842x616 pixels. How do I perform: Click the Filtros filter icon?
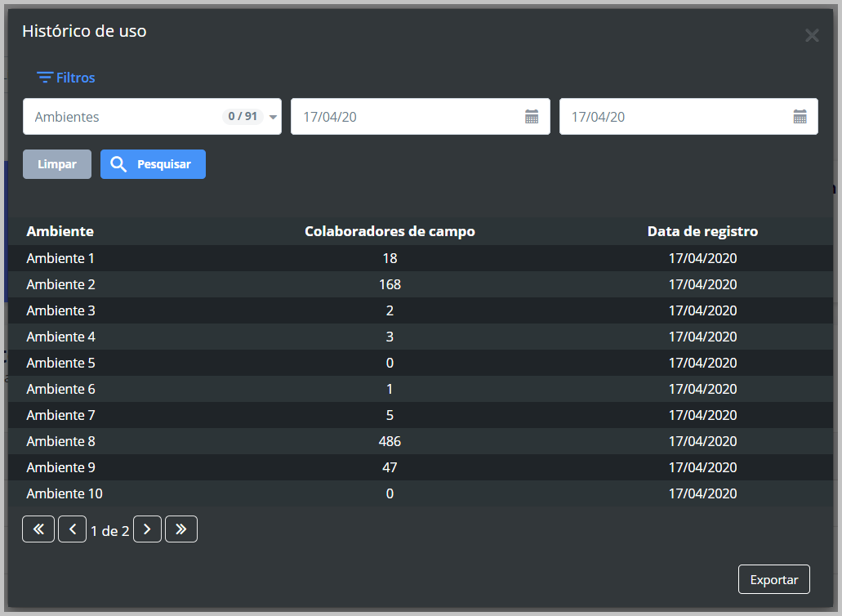pos(45,78)
